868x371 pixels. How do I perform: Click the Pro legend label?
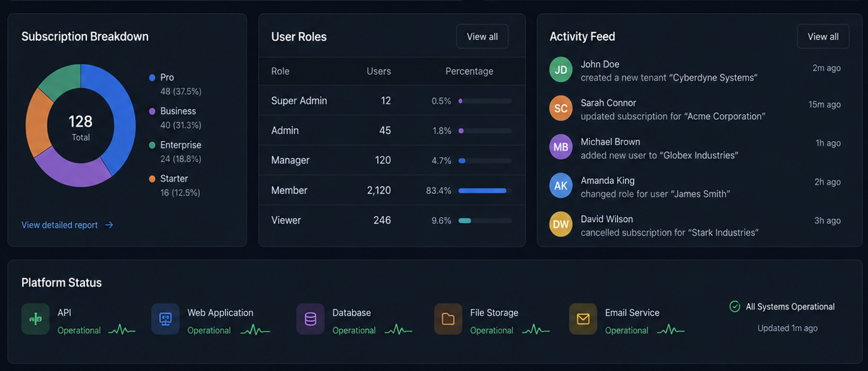click(x=167, y=77)
